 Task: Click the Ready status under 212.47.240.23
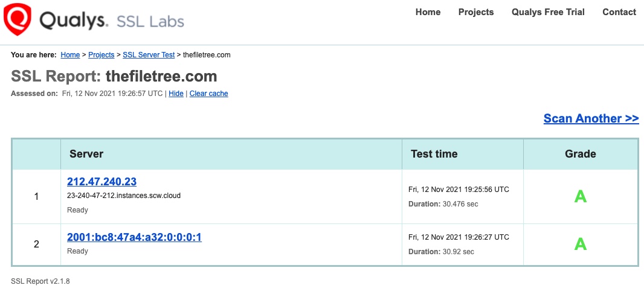tap(77, 210)
